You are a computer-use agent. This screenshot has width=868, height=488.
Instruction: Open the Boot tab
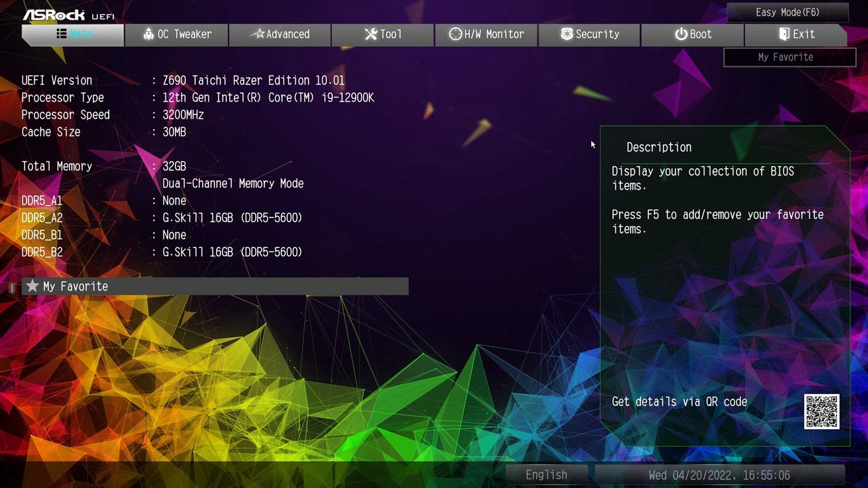pyautogui.click(x=692, y=35)
